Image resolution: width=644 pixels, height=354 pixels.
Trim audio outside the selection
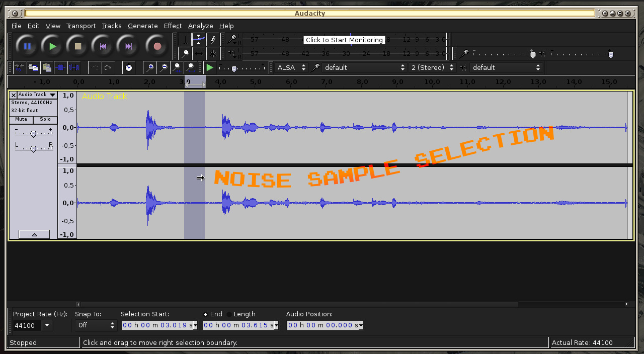[x=60, y=67]
